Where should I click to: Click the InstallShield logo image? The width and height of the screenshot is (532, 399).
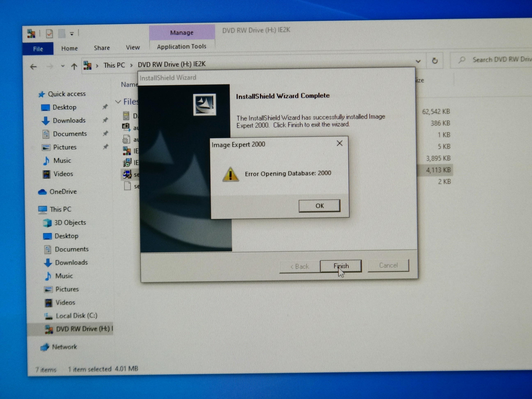point(204,105)
